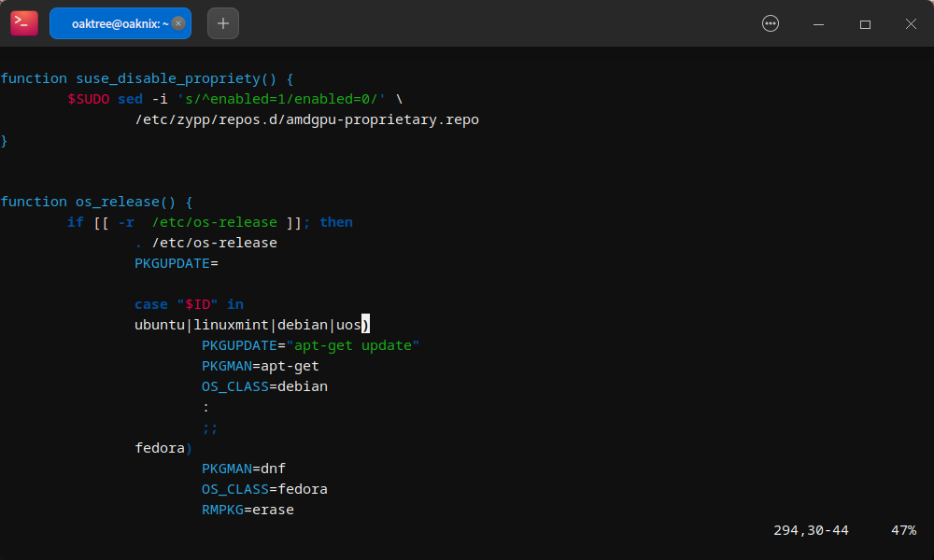The height and width of the screenshot is (560, 934).
Task: Click the fedora case label
Action: (160, 448)
